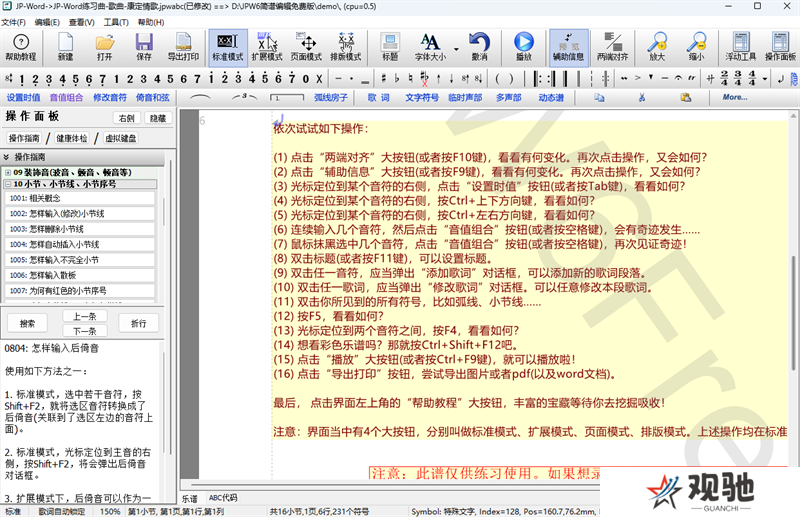Select tree item 1003: 怎样删除小节线

(80, 229)
